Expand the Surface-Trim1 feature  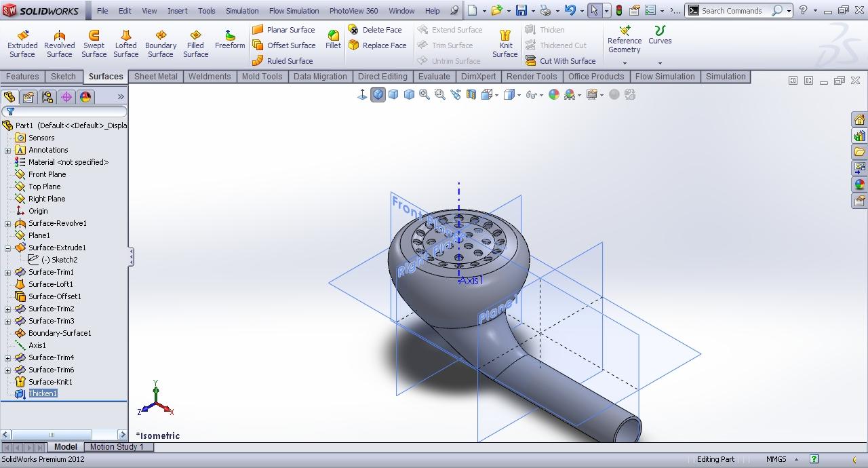point(8,272)
